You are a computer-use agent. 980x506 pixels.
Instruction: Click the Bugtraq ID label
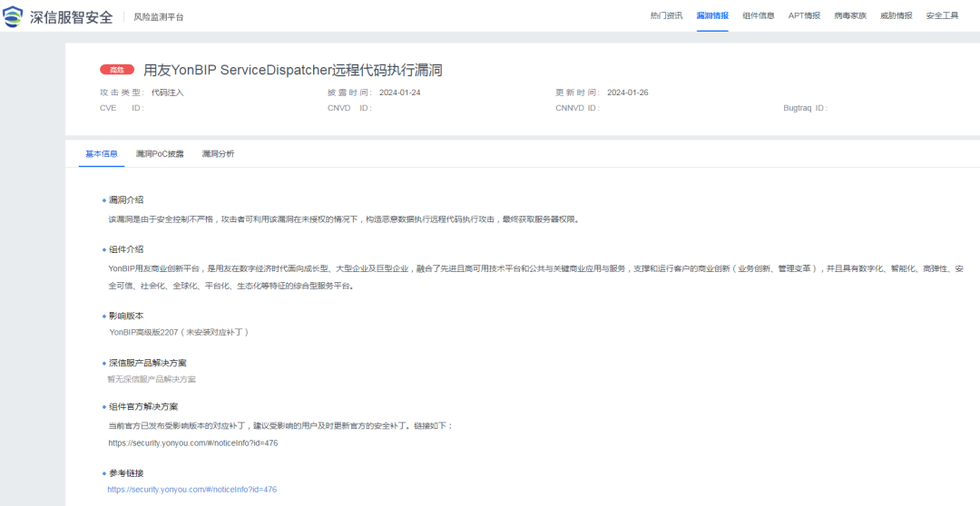(805, 108)
